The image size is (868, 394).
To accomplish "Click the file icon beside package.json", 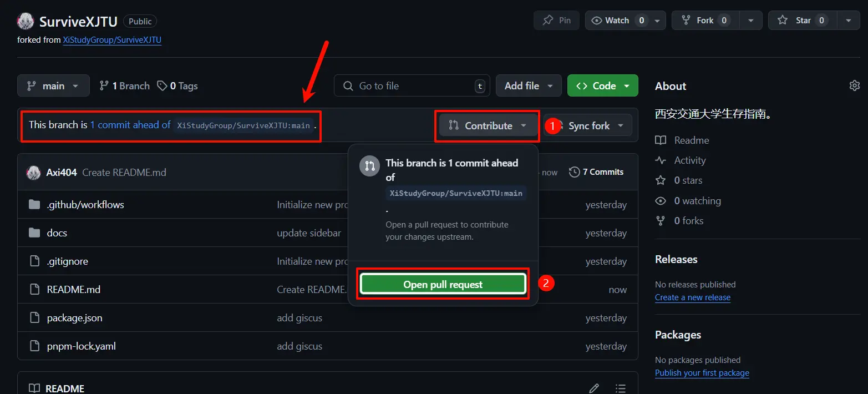I will click(34, 318).
